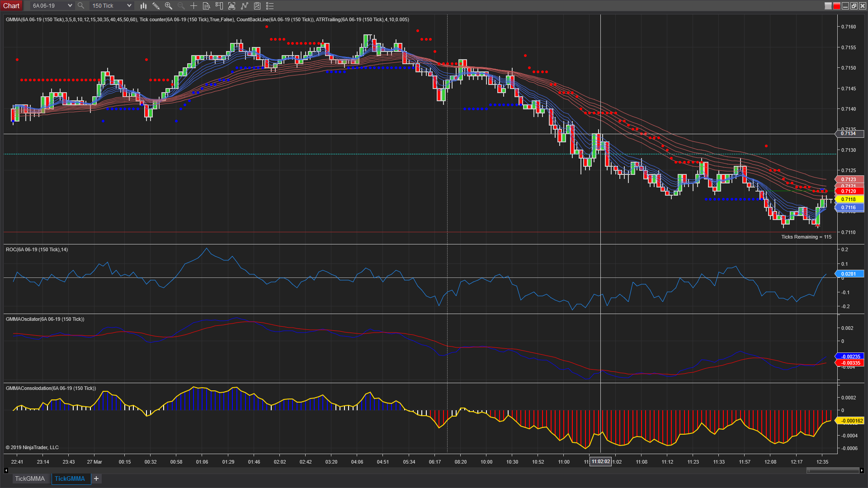The width and height of the screenshot is (868, 488).
Task: Click the yellow 0.7118 current price marker
Action: pos(849,199)
